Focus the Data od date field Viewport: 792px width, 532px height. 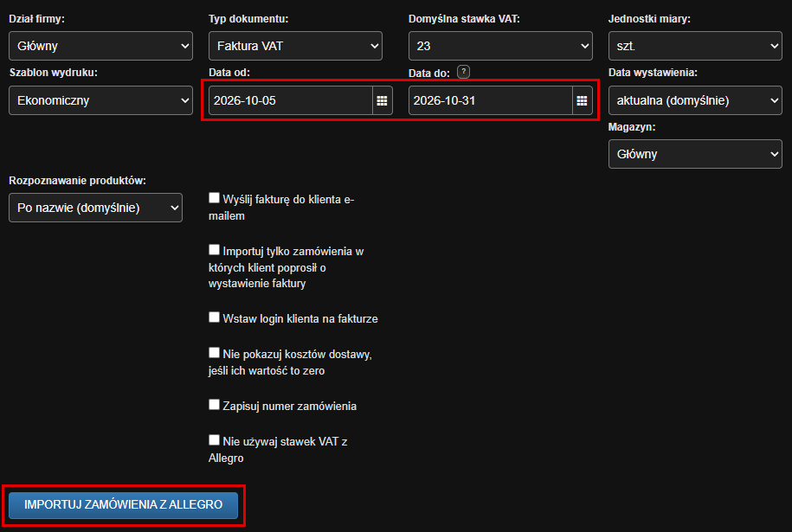click(x=291, y=100)
